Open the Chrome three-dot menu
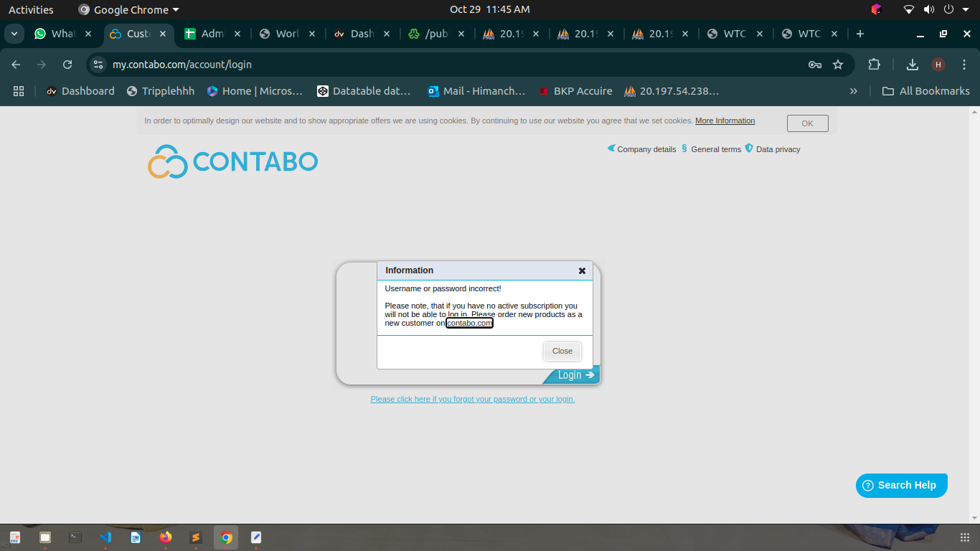 click(964, 65)
